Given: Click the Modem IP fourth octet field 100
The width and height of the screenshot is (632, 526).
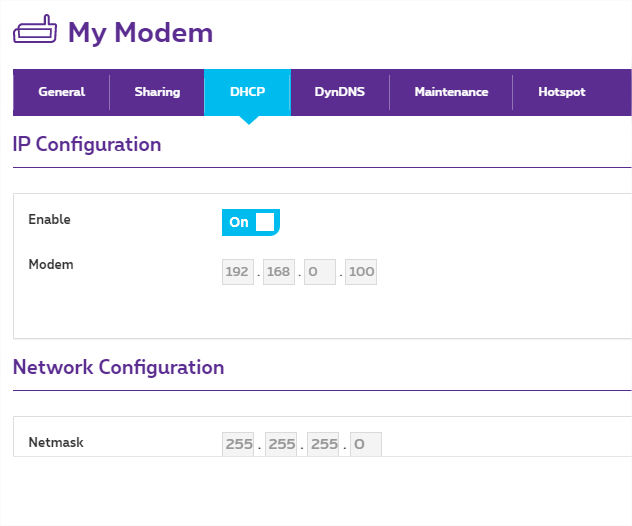Looking at the screenshot, I should pos(361,272).
